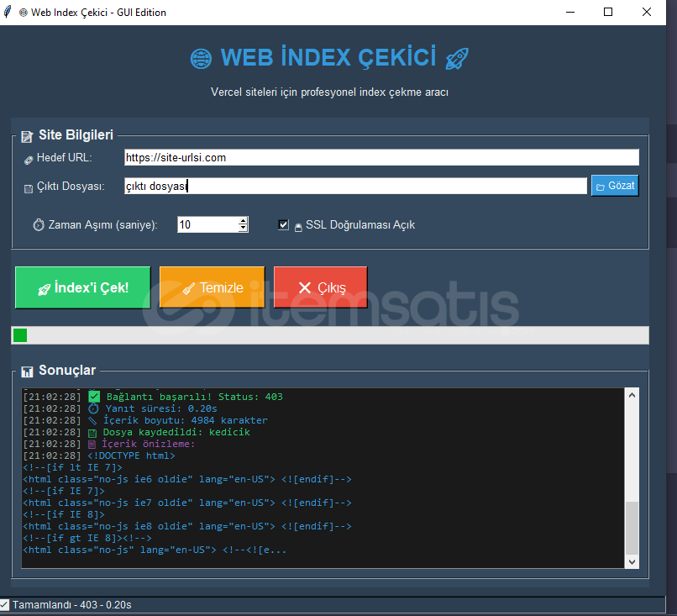Open file browser with Gözat button

pyautogui.click(x=615, y=186)
